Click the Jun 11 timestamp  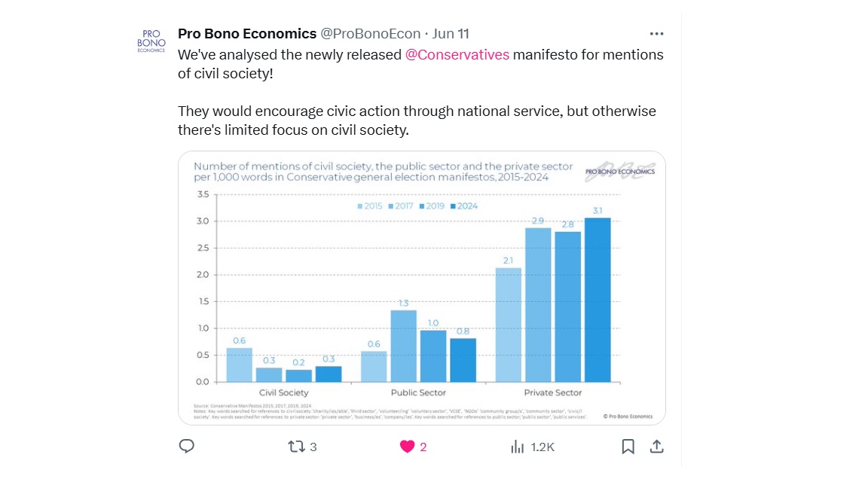tap(451, 34)
